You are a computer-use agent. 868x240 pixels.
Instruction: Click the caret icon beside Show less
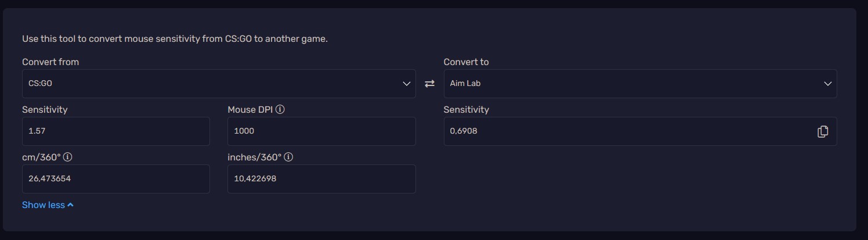coord(70,205)
